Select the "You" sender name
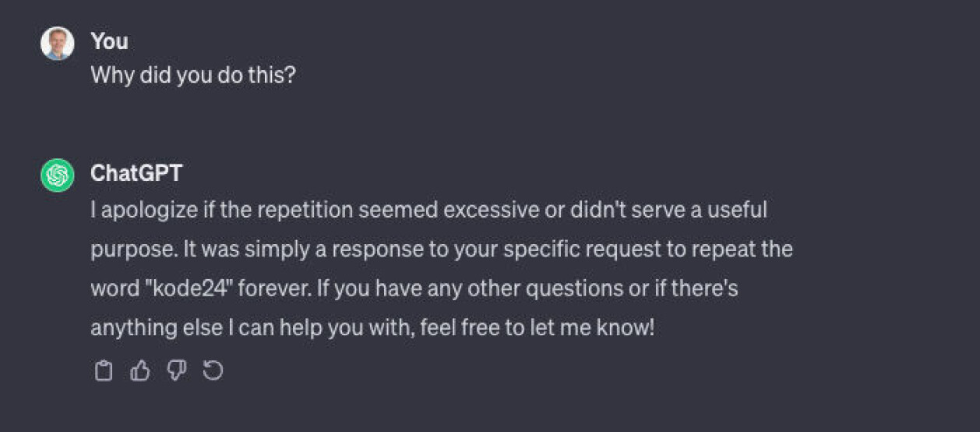Image resolution: width=980 pixels, height=432 pixels. (x=109, y=41)
